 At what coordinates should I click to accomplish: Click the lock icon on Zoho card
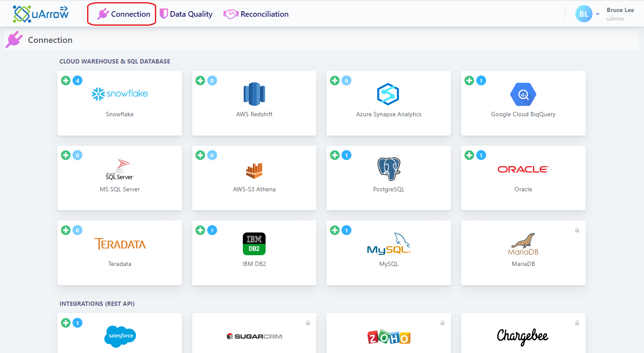pyautogui.click(x=442, y=323)
